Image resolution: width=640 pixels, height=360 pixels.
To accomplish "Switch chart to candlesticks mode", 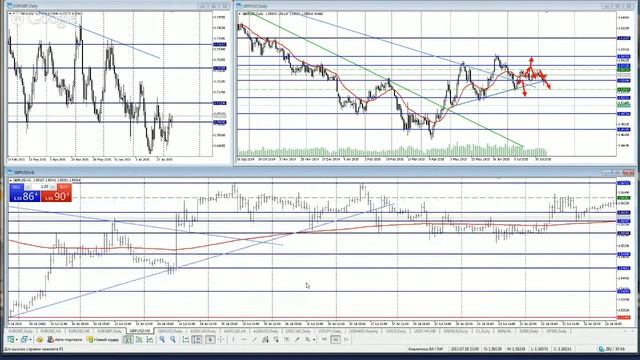I will point(139,339).
